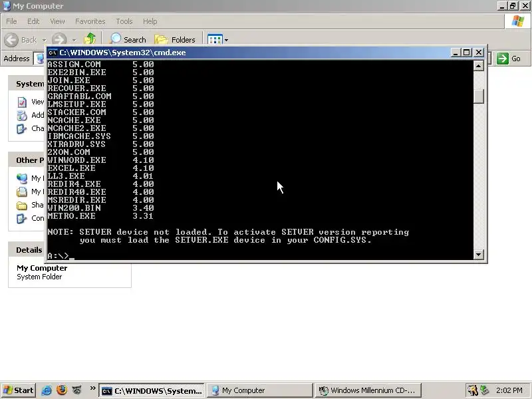Expand quick launch overflow chevron

pyautogui.click(x=92, y=388)
